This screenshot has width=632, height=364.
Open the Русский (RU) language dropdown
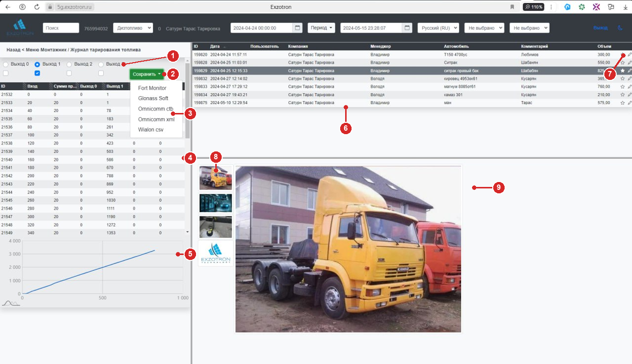pos(438,28)
